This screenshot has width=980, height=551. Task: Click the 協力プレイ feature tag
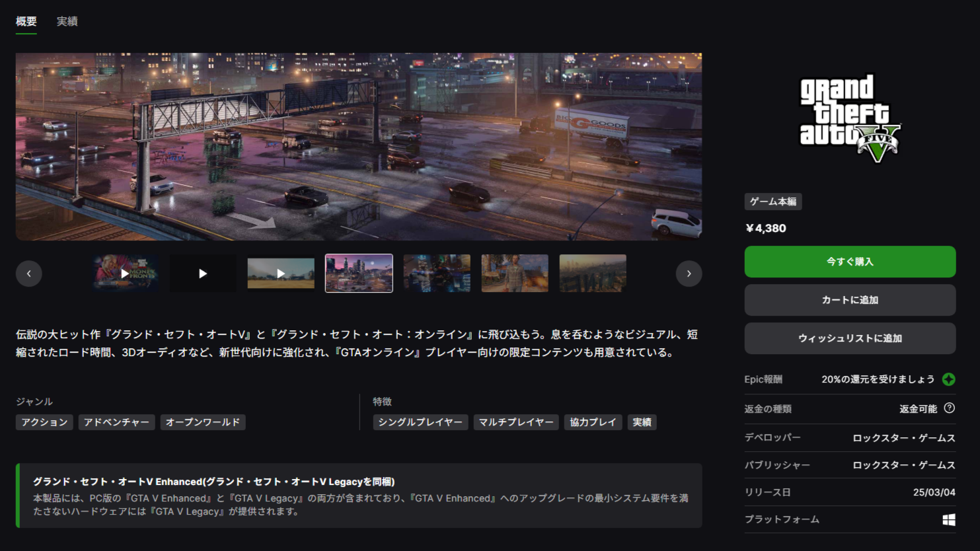[x=593, y=422]
